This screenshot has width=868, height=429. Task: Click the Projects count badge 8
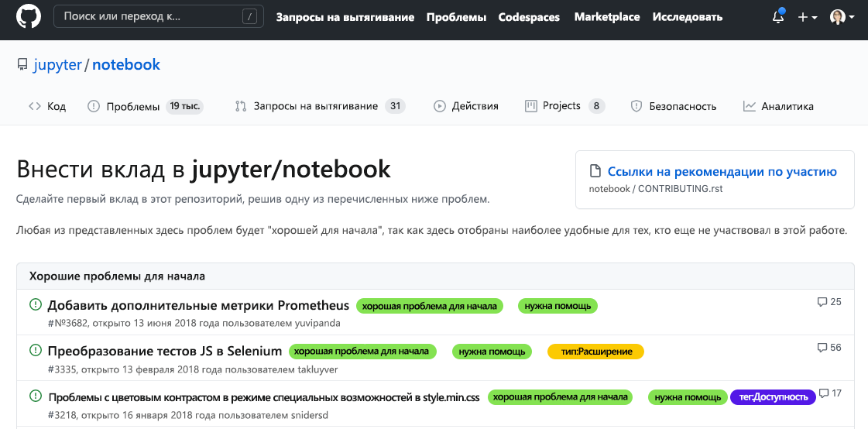click(596, 106)
